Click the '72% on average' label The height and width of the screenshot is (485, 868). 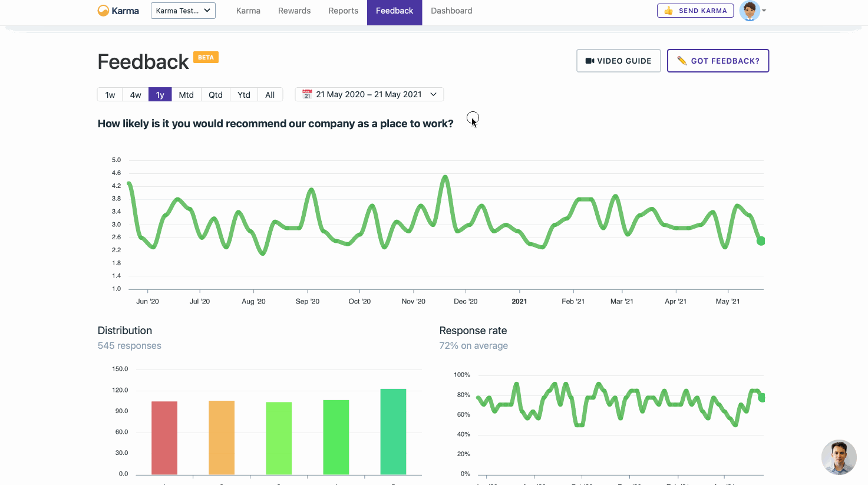(474, 346)
